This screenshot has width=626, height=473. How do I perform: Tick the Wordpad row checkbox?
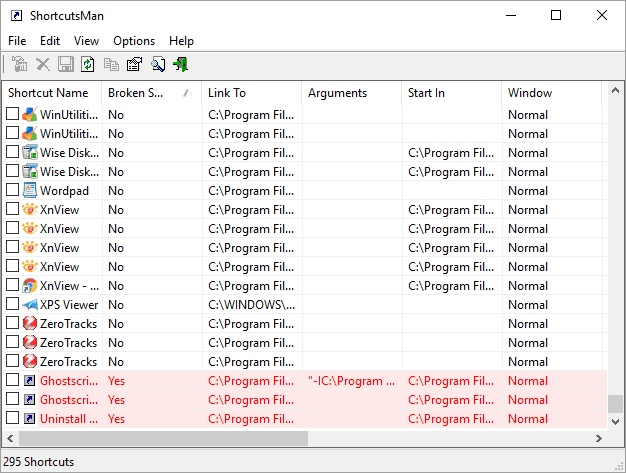[12, 190]
